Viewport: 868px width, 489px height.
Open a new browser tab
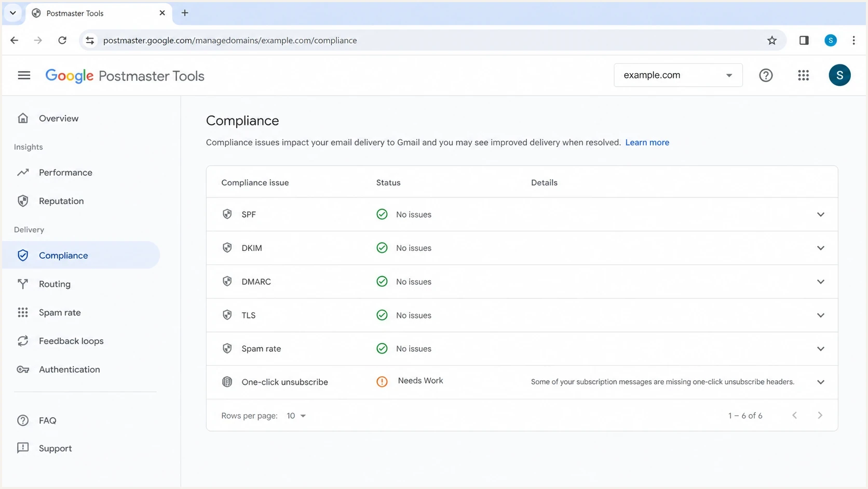185,13
